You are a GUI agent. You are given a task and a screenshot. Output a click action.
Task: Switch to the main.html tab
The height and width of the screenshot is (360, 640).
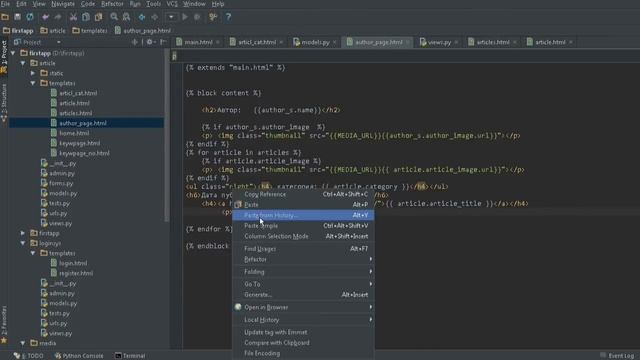pos(198,42)
